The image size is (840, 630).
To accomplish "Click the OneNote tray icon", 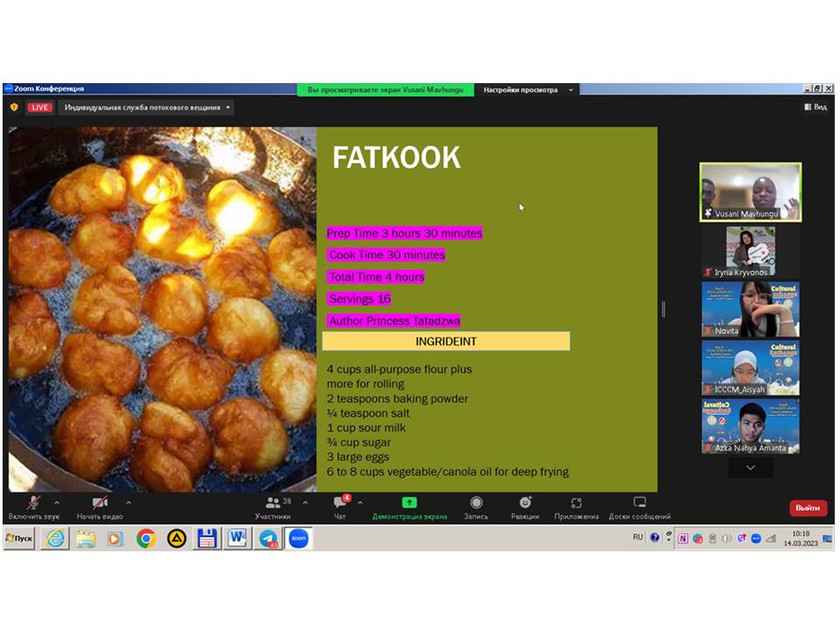I will pos(683,538).
